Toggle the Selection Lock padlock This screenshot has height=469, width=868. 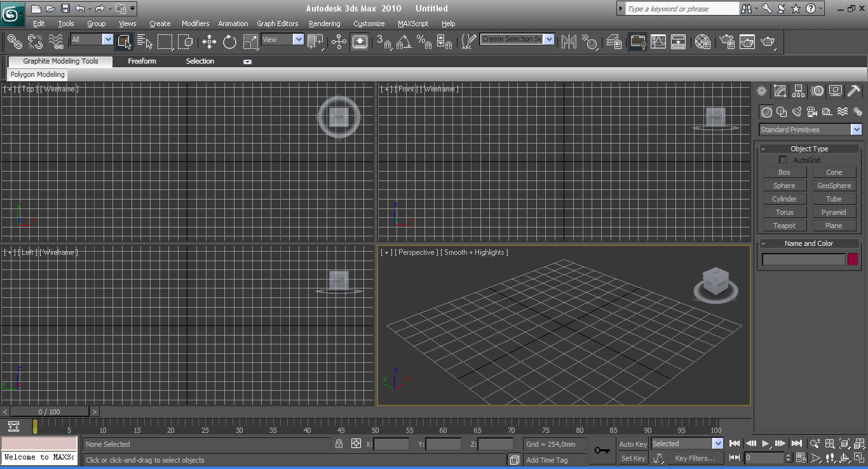point(339,444)
